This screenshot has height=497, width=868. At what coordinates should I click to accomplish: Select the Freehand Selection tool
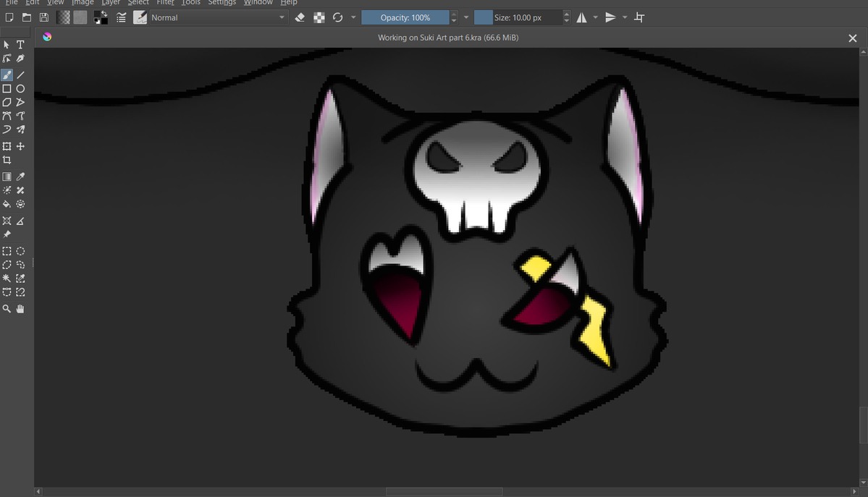point(20,265)
